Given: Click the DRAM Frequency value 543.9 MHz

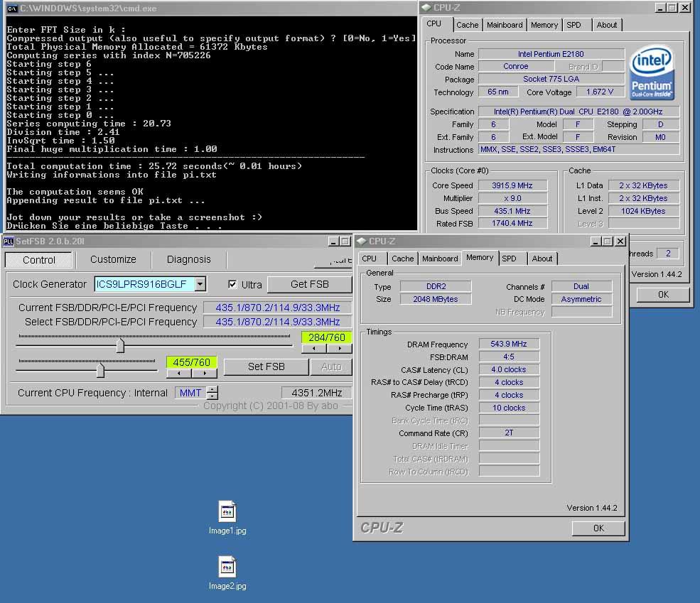Looking at the screenshot, I should (509, 344).
